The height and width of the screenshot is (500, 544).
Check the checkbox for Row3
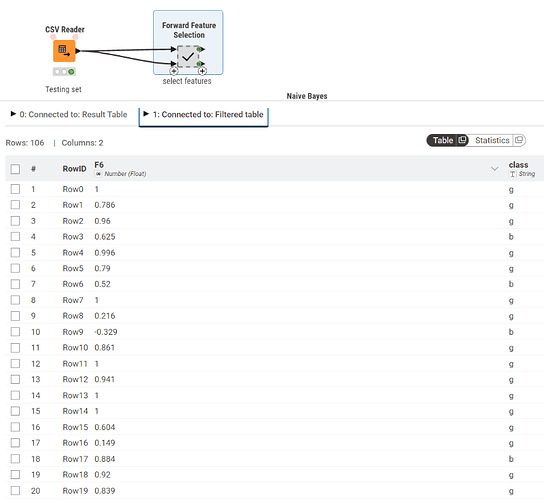15,237
